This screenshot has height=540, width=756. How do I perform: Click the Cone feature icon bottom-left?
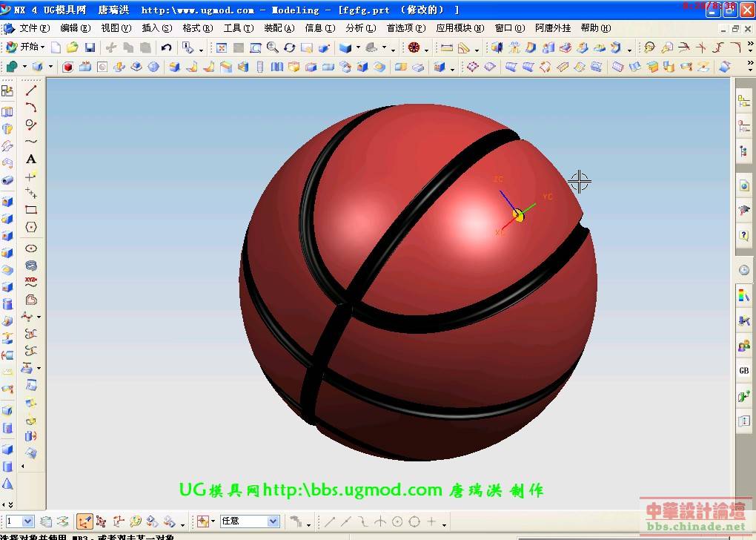(x=7, y=484)
